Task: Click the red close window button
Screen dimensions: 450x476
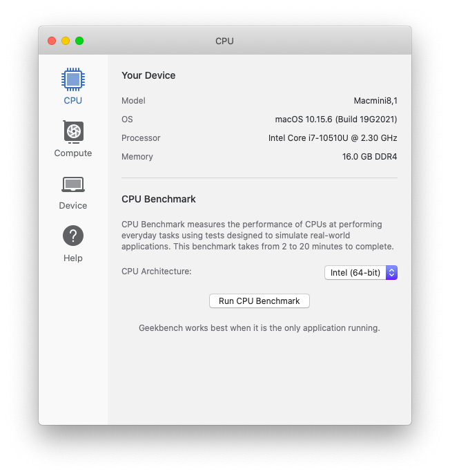Action: (x=52, y=41)
